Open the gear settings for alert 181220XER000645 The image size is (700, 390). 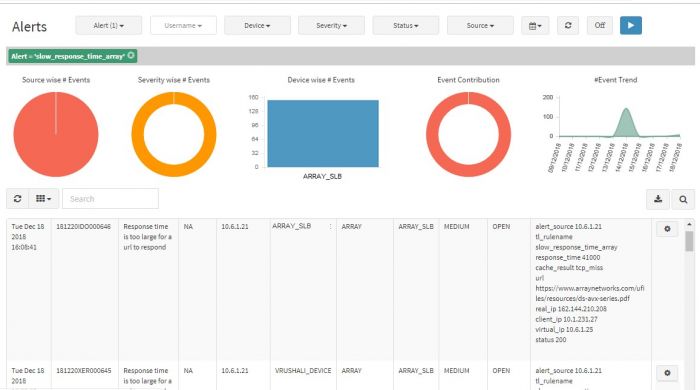(667, 373)
